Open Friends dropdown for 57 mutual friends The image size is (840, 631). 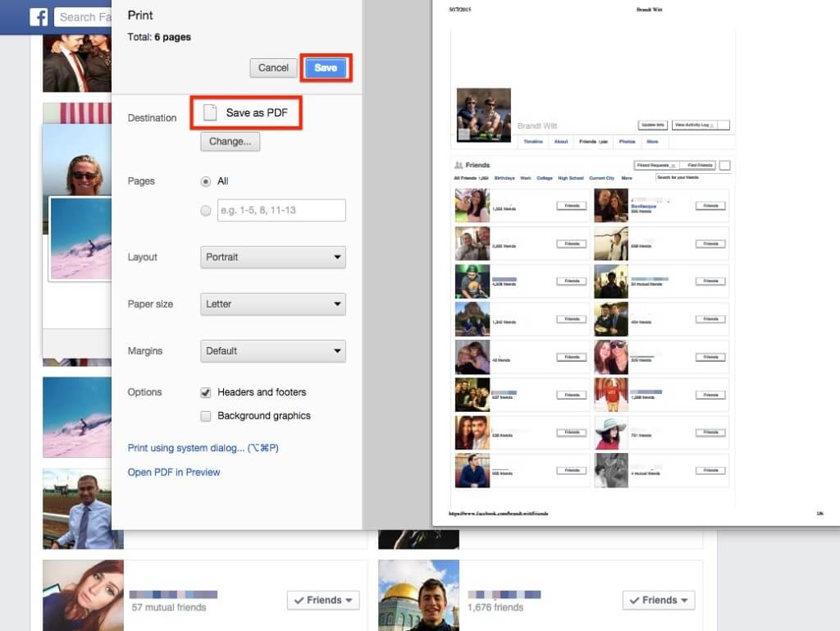[x=323, y=601]
